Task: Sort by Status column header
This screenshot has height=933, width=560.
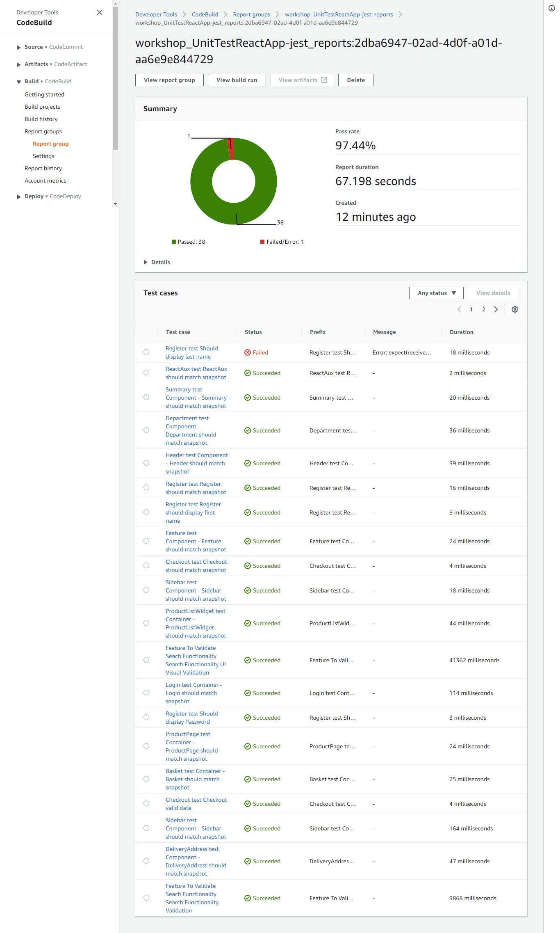Action: [253, 332]
